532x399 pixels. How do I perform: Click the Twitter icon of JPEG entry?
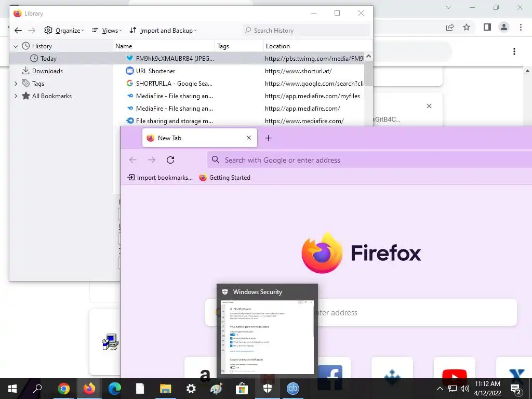coord(129,58)
